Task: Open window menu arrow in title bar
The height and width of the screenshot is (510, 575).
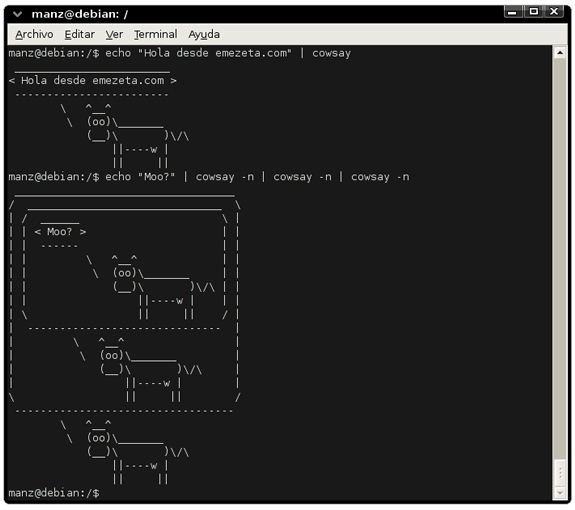Action: [x=18, y=14]
